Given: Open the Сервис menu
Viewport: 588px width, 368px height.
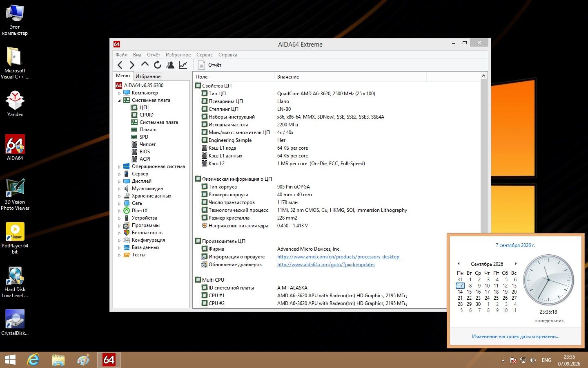Looking at the screenshot, I should click(204, 55).
